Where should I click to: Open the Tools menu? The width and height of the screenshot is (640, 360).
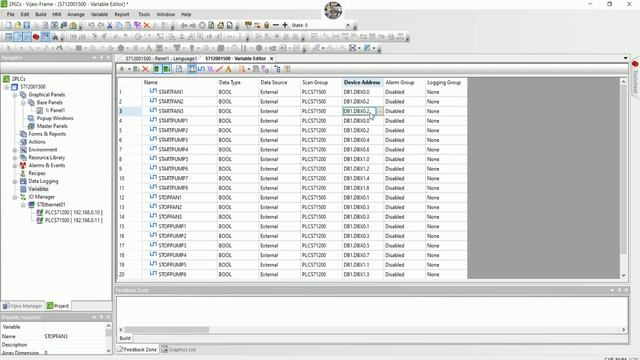[144, 14]
